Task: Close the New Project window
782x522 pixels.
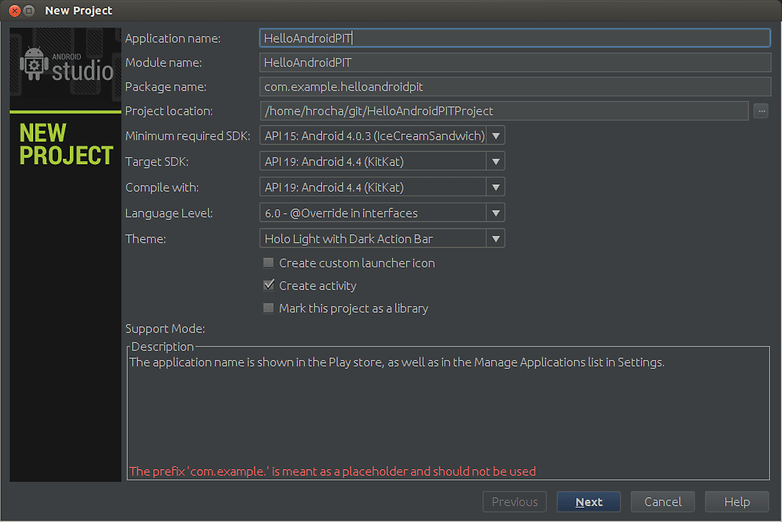Action: pyautogui.click(x=14, y=10)
